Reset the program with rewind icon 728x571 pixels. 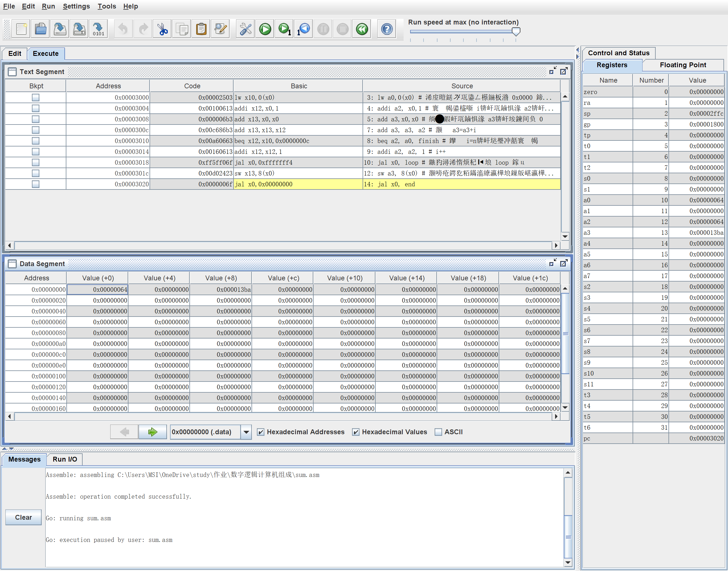(362, 29)
